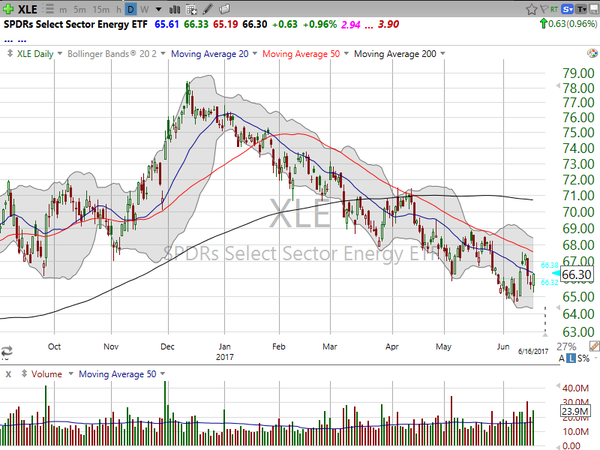Expand the XLE Daily plot dropdown arrow
Viewport: 600px width, 450px height.
click(x=60, y=54)
